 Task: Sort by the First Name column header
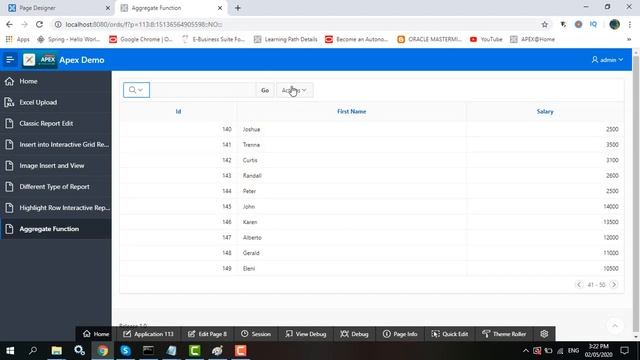pos(351,111)
